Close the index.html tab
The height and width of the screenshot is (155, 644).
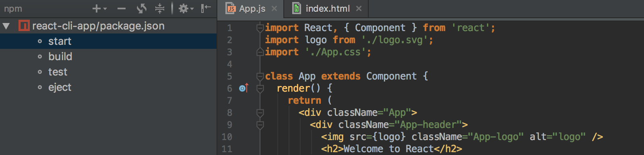coord(359,8)
